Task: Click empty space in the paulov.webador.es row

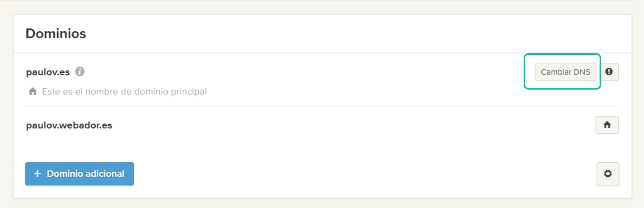Action: 352,125
